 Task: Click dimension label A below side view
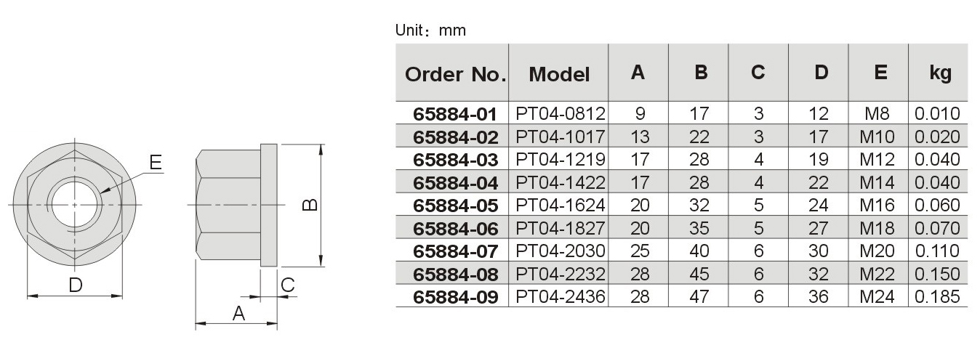[x=238, y=313]
